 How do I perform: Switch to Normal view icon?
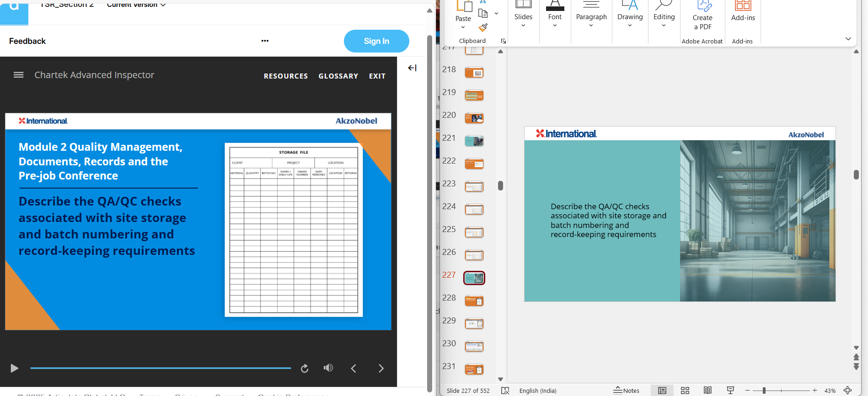coord(662,391)
